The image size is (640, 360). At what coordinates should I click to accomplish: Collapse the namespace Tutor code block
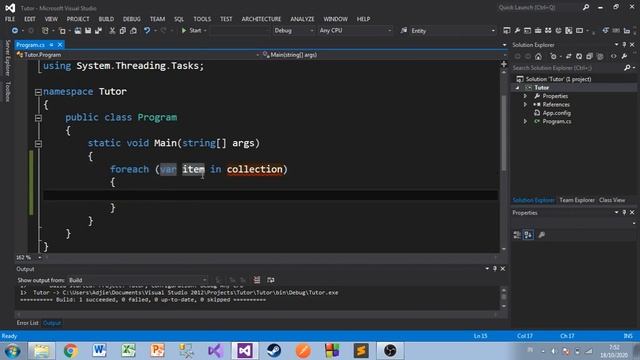tap(38, 92)
